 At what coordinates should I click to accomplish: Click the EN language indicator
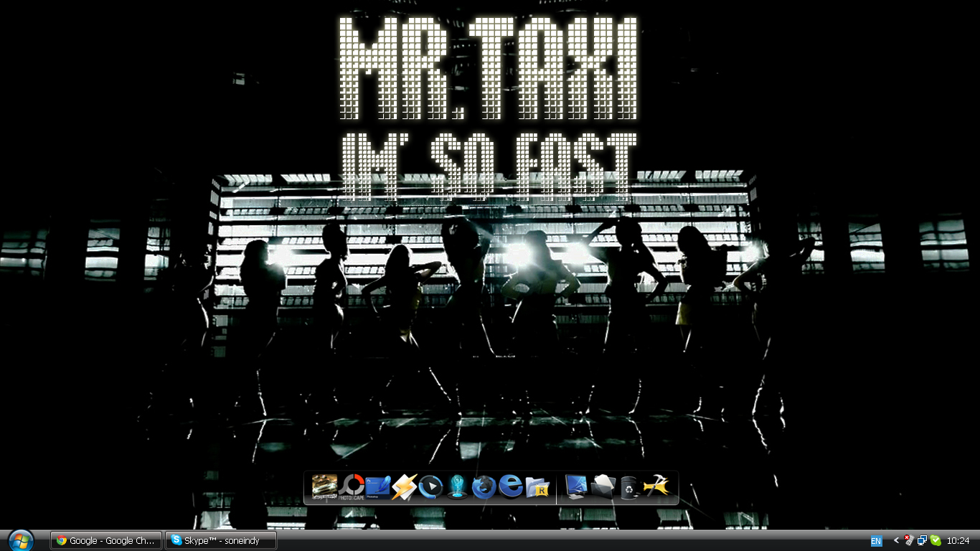click(876, 541)
